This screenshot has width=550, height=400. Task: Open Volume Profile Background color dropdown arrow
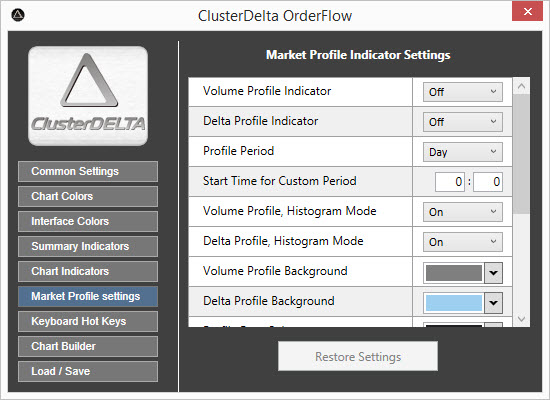tap(494, 273)
